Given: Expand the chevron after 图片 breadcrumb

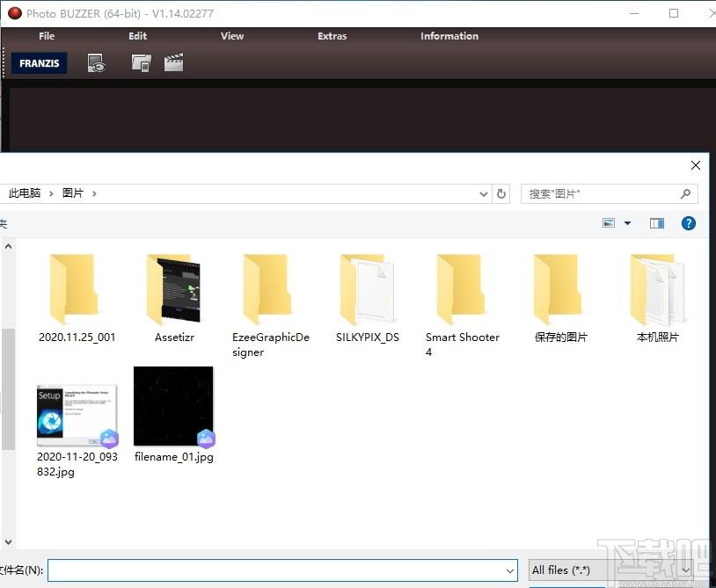Looking at the screenshot, I should pyautogui.click(x=94, y=194).
